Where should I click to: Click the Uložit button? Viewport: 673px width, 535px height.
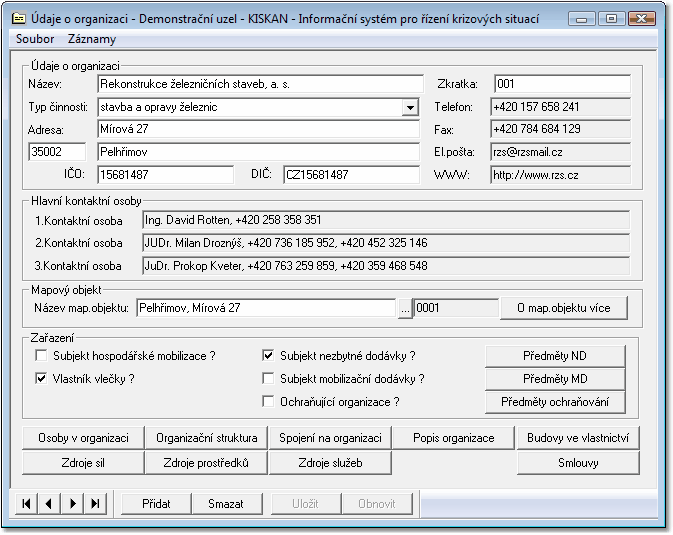(306, 504)
